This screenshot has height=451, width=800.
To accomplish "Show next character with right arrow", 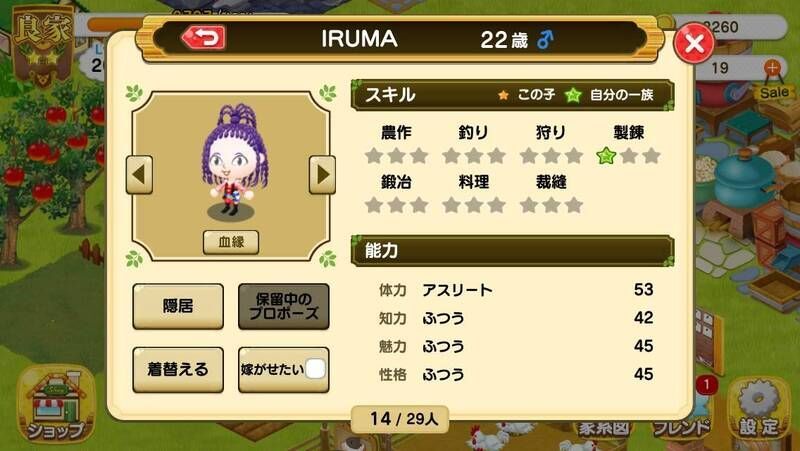I will tap(322, 174).
